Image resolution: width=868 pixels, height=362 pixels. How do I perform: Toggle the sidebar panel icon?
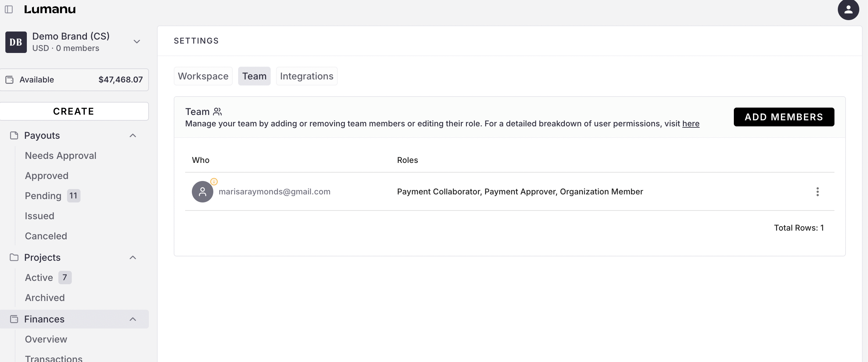9,9
